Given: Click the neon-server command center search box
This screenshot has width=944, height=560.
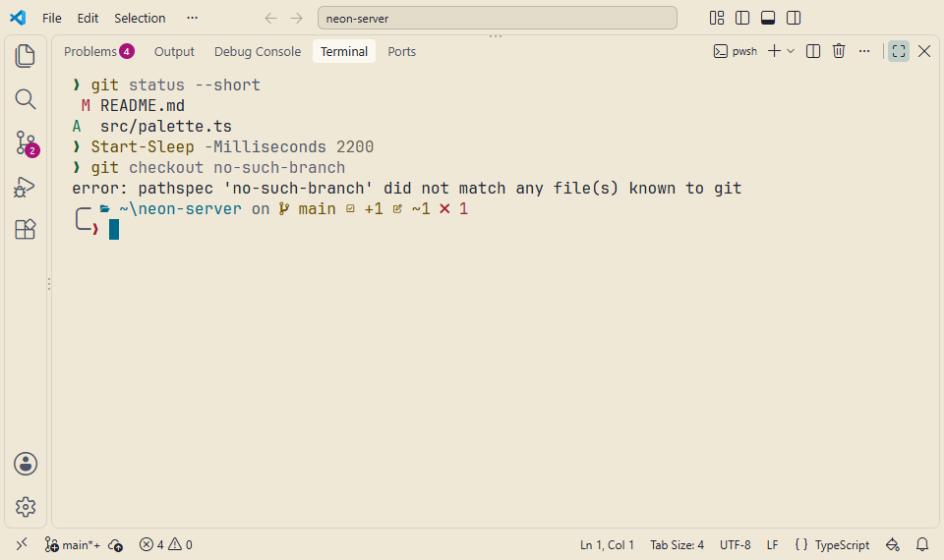Looking at the screenshot, I should (x=498, y=18).
